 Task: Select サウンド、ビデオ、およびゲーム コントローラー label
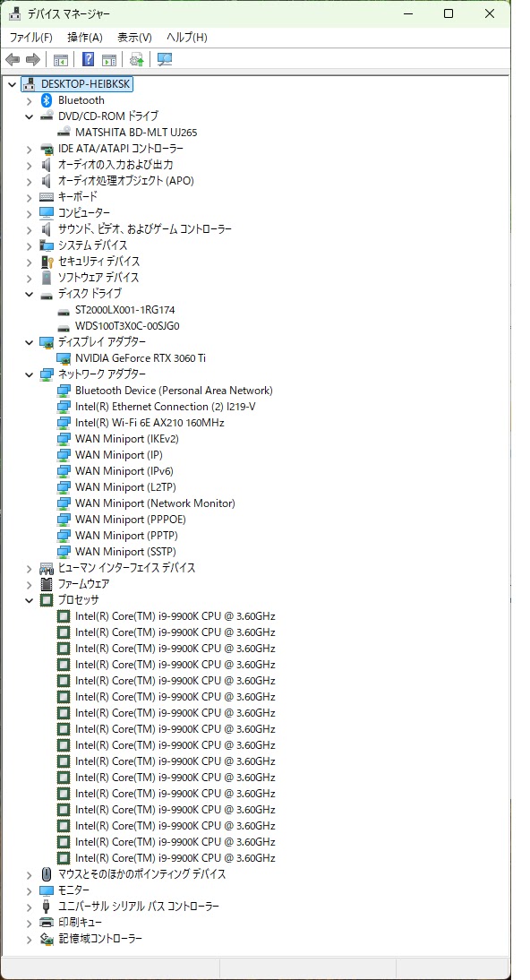pos(145,229)
